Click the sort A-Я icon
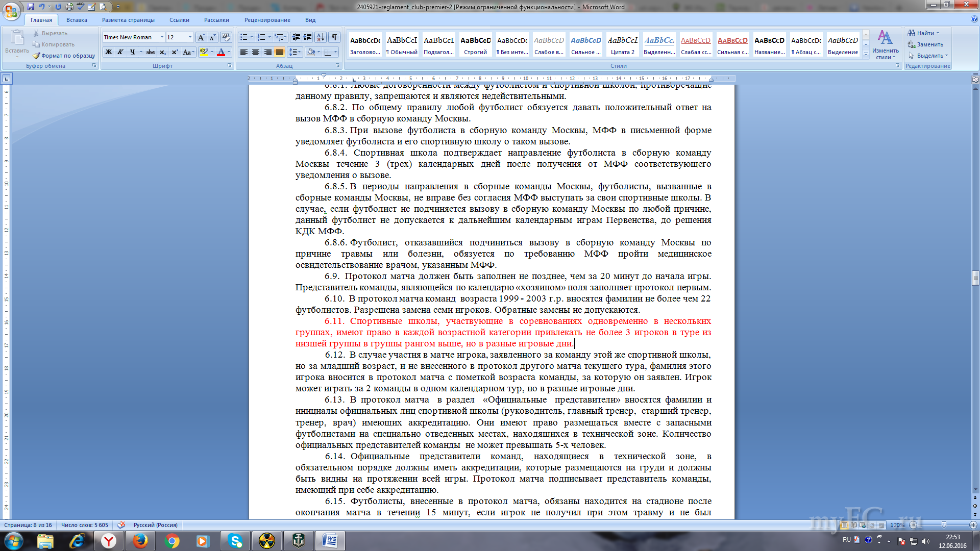The image size is (980, 551). 321,37
